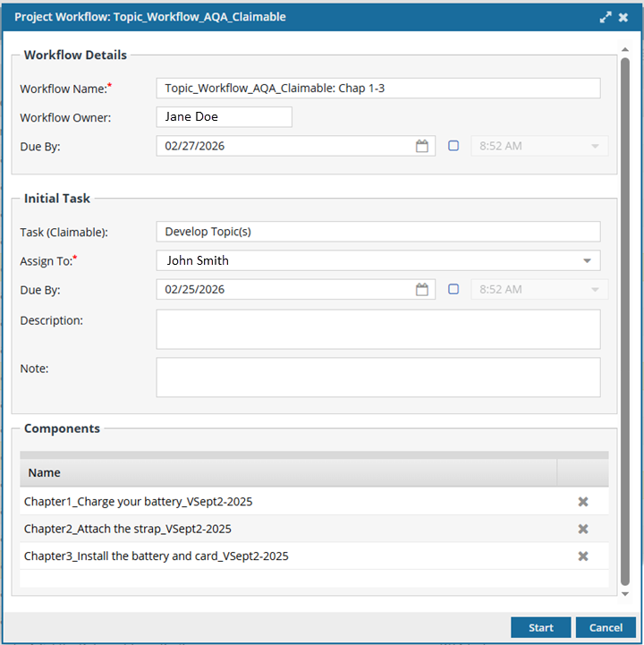Remove Chapter3_Install the battery and card component
This screenshot has width=644, height=645.
tap(583, 556)
